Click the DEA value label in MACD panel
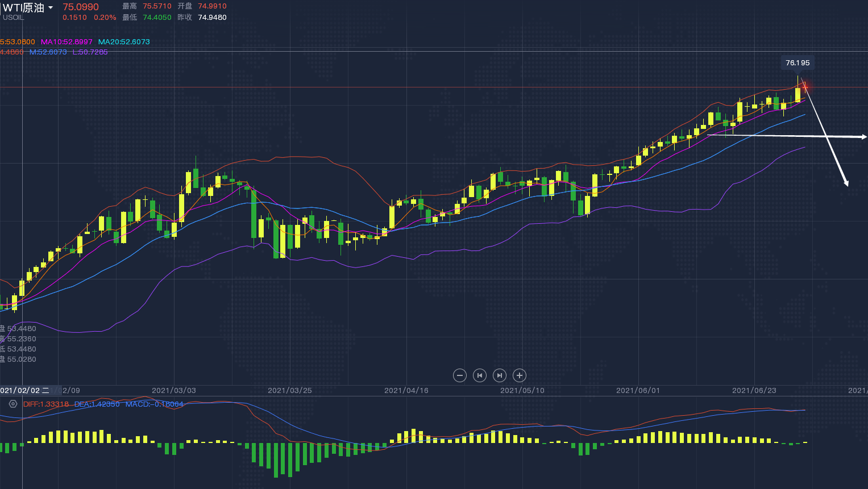This screenshot has width=868, height=489. click(97, 404)
